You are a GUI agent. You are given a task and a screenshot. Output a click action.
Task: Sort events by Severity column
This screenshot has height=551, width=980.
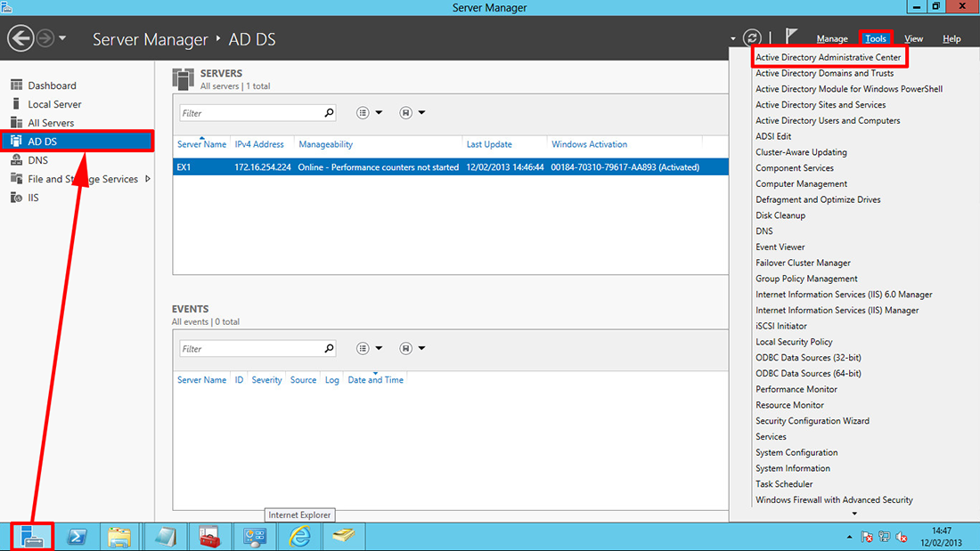[266, 380]
